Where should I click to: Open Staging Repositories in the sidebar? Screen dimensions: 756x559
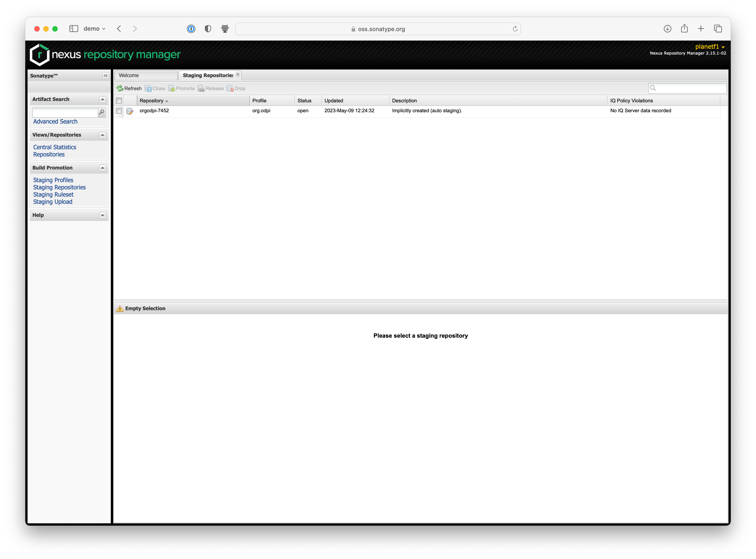(x=59, y=187)
